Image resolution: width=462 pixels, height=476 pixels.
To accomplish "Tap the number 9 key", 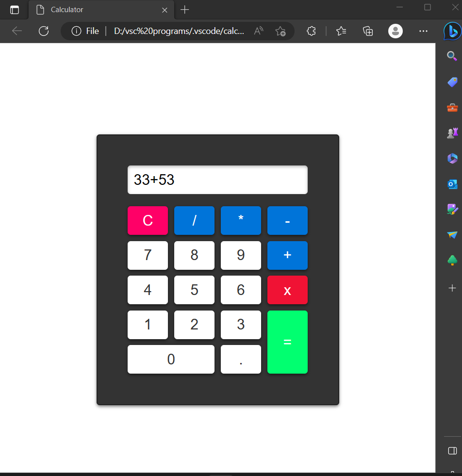I will [x=241, y=255].
